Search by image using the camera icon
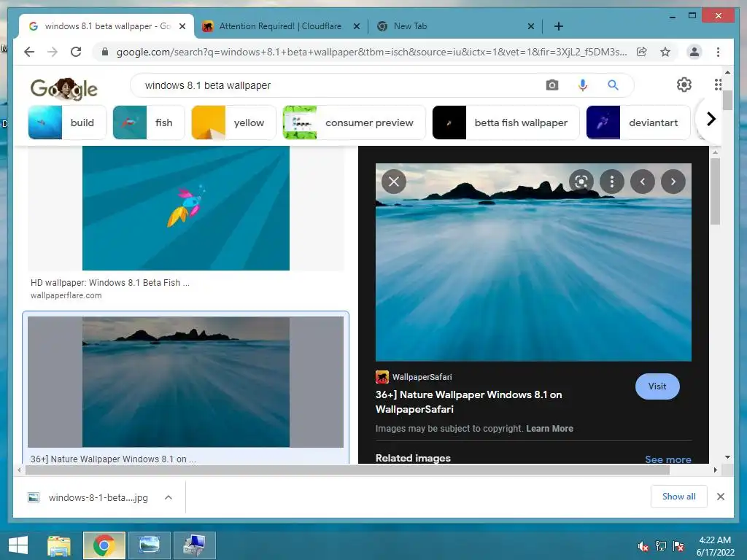 552,85
